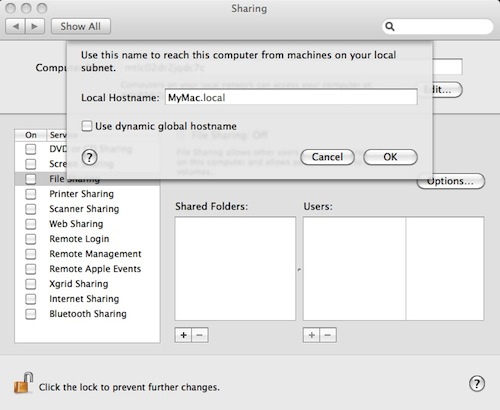
Task: Open Sharing help at bottom right
Action: coord(477,384)
